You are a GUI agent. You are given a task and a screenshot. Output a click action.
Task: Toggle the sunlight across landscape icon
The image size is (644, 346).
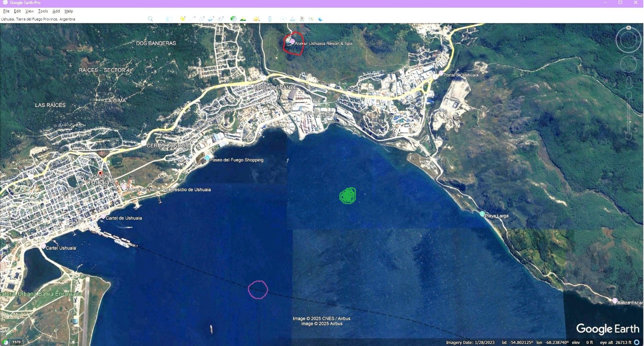[243, 19]
